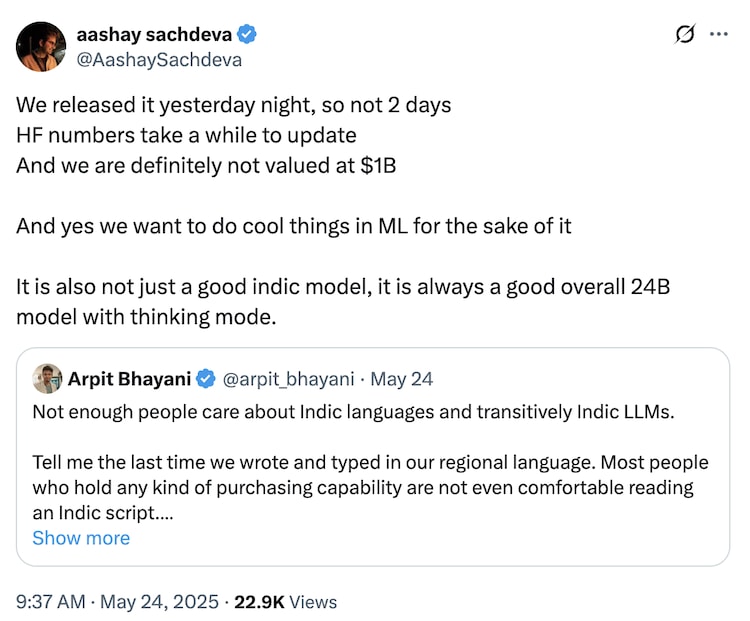Click the "good overall 24B model" paragraph
The image size is (750, 621).
[x=342, y=300]
